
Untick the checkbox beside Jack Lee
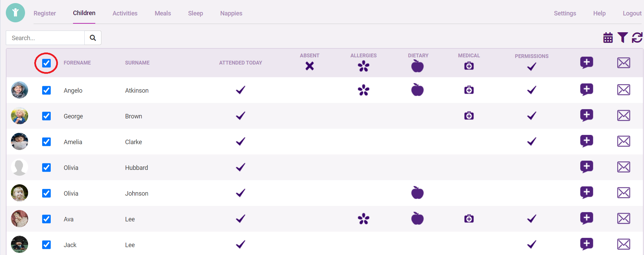point(46,245)
